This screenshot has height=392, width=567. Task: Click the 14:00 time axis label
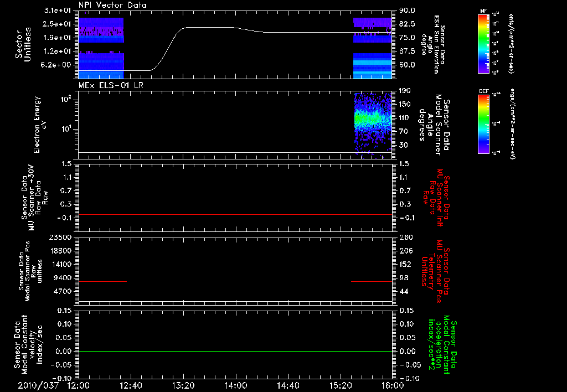click(x=235, y=386)
